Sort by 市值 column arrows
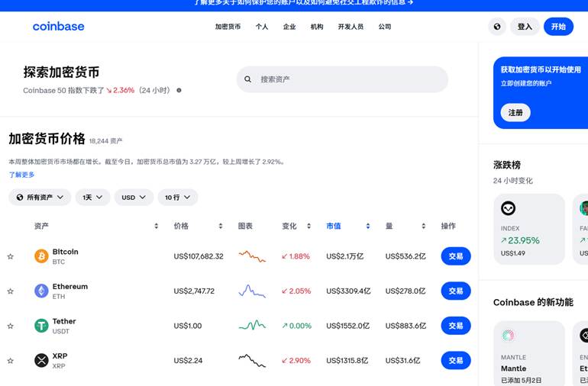The image size is (588, 386). pyautogui.click(x=368, y=226)
